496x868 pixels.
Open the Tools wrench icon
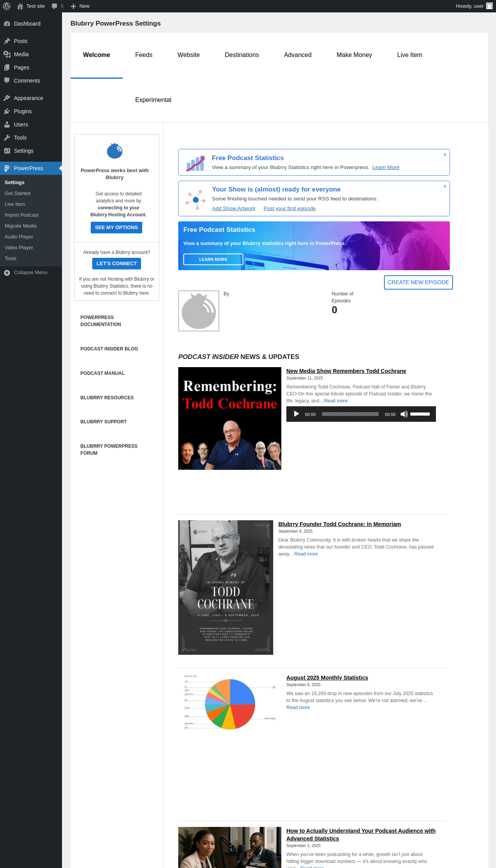pyautogui.click(x=7, y=138)
